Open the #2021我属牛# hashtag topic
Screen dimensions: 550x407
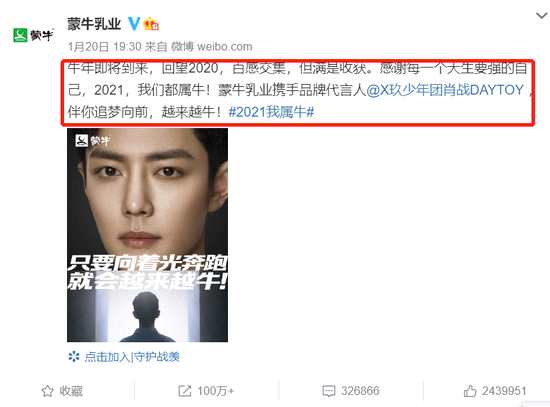tap(271, 112)
